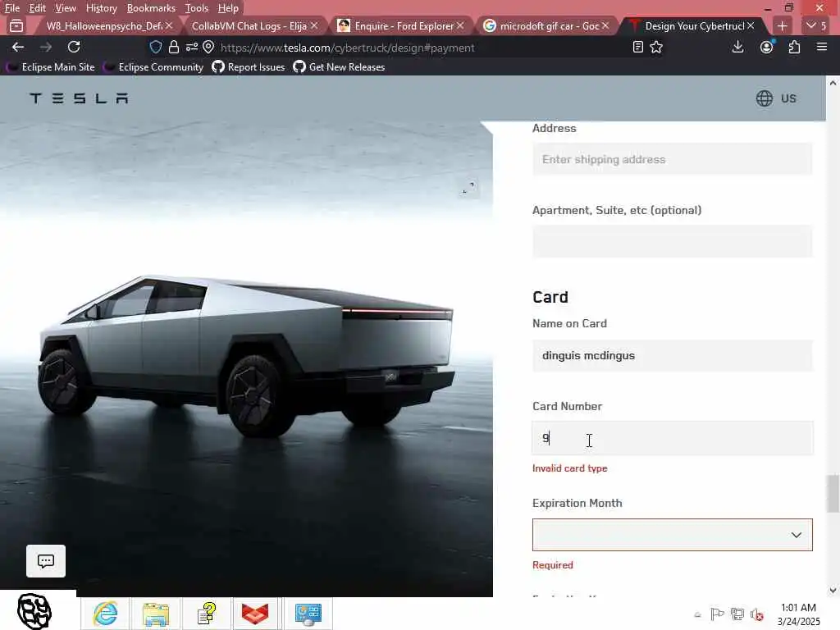
Task: Open the Edit menu
Action: point(37,8)
